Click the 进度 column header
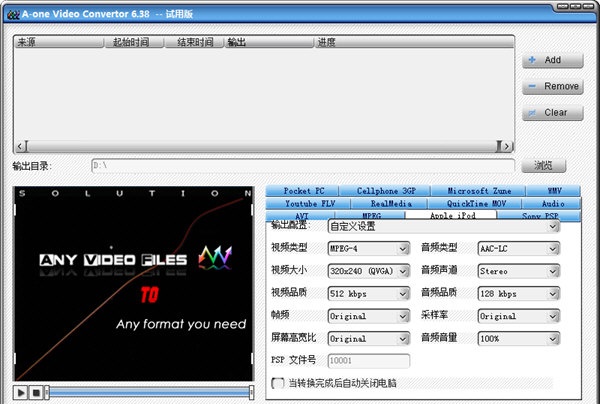This screenshot has width=600, height=404. tap(414, 42)
